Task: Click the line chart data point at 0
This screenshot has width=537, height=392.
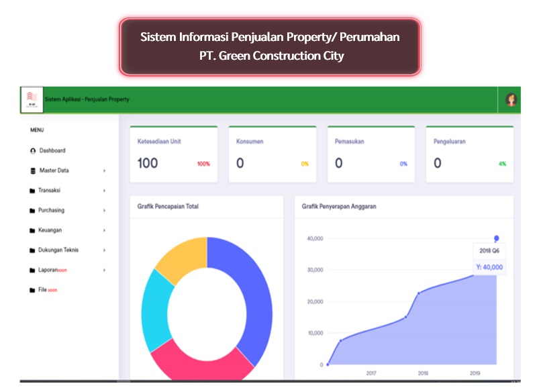Action: 328,364
